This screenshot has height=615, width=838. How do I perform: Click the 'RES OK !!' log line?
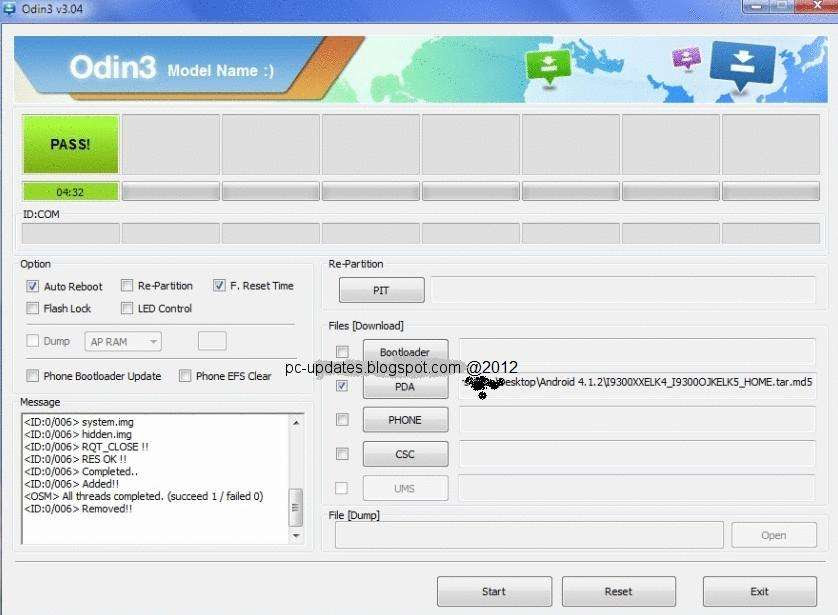[75, 459]
